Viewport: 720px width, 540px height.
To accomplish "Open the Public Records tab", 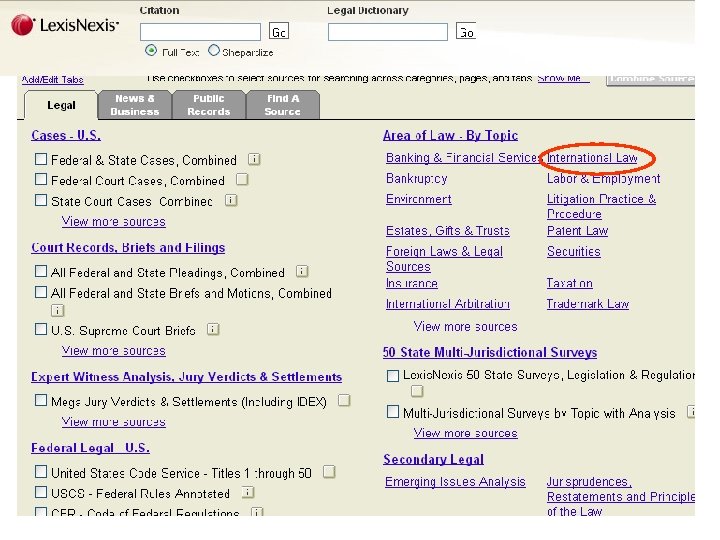I will 208,105.
